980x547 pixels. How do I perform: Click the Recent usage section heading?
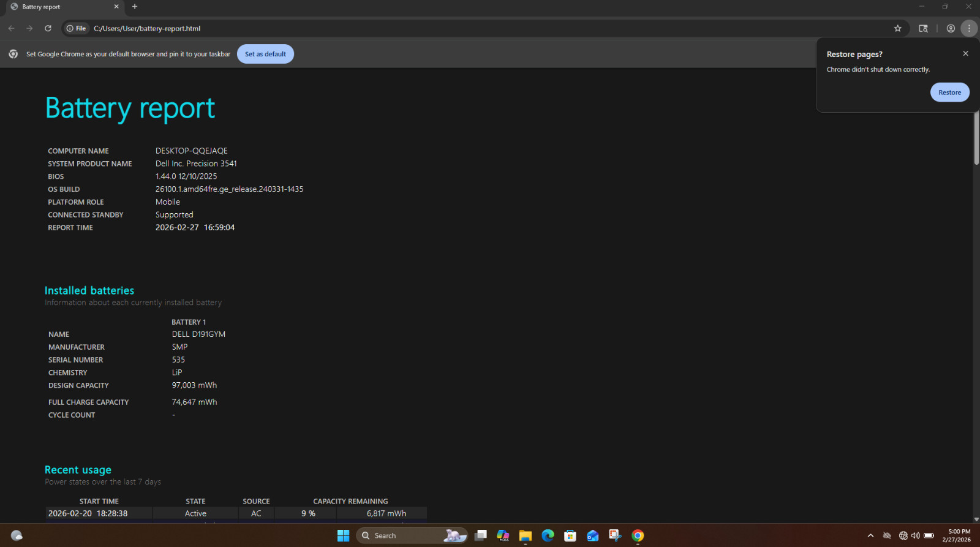78,470
